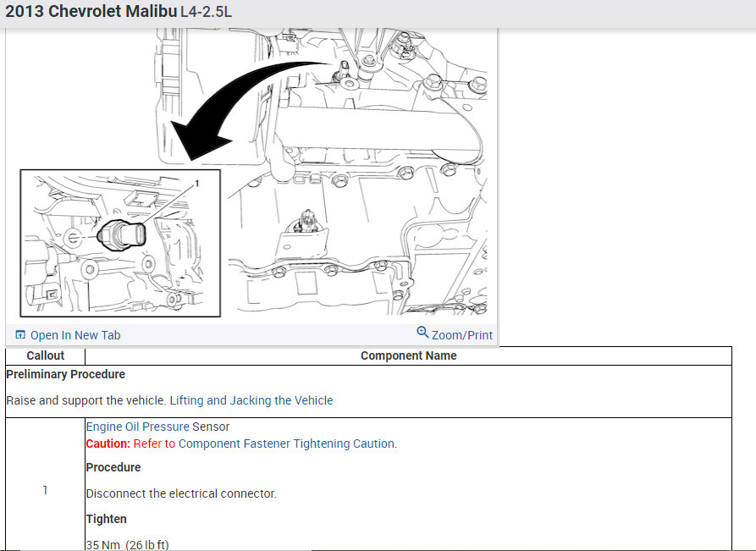The height and width of the screenshot is (551, 756).
Task: Click the sensor detail inset in the diagram
Action: (120, 243)
